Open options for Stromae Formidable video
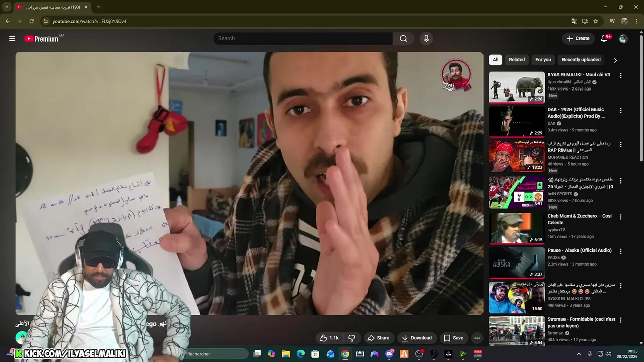This screenshot has width=644, height=362. pos(620,320)
